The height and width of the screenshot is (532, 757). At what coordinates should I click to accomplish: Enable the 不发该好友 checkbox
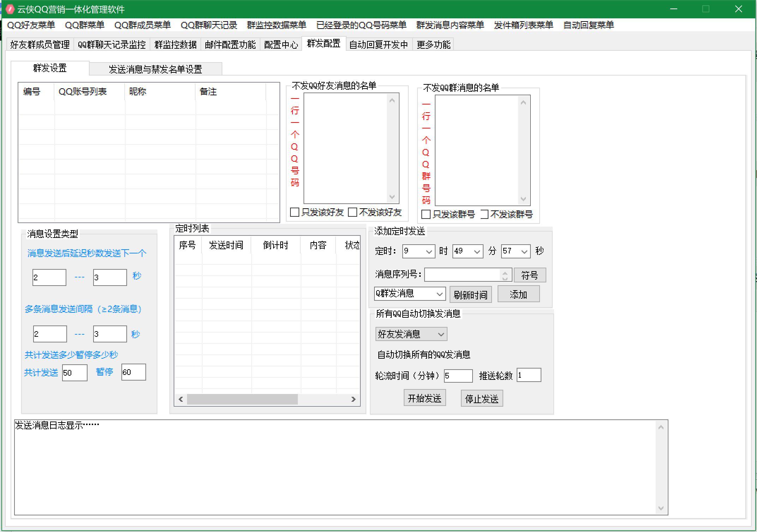375,212
